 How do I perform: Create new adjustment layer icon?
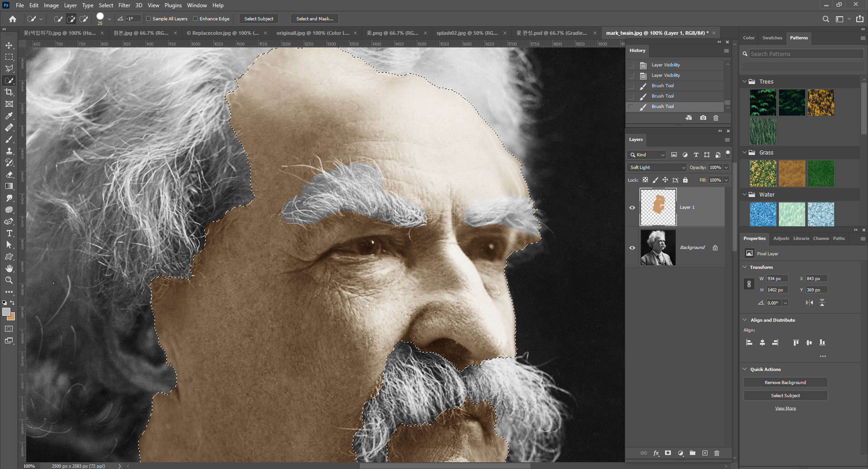(680, 453)
